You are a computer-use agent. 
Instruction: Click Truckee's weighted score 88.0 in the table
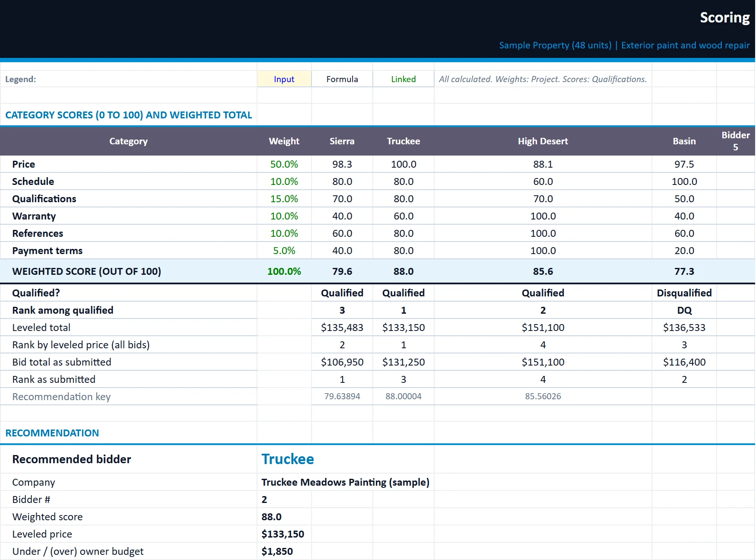point(403,271)
